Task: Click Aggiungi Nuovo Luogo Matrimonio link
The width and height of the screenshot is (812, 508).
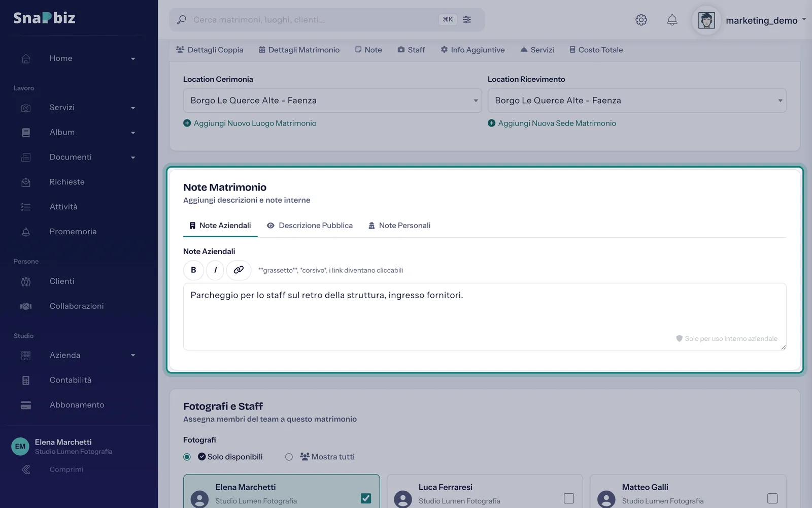Action: [250, 123]
